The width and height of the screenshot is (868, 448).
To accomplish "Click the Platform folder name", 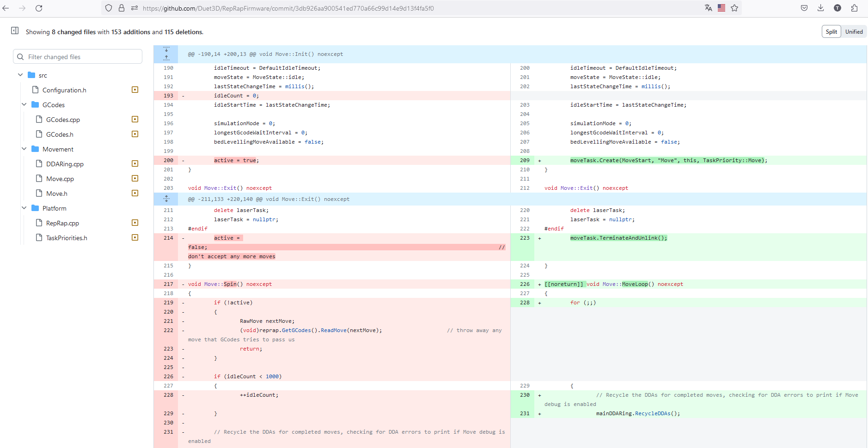I will coord(55,208).
